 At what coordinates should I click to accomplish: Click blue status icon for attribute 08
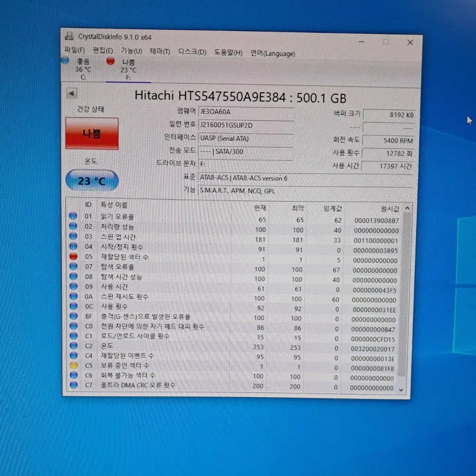tap(73, 276)
